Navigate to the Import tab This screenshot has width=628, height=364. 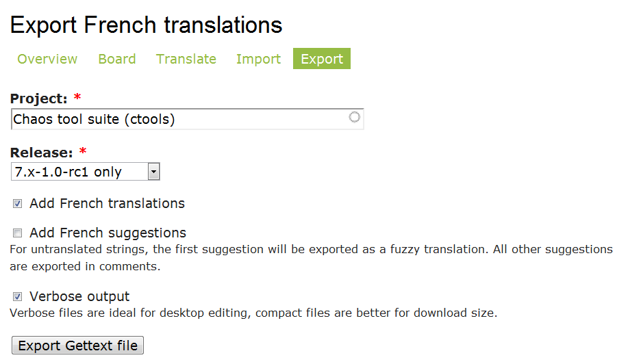(x=258, y=59)
